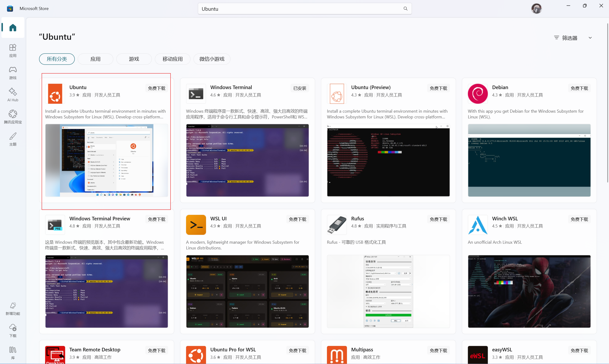Open the Windows Terminal screenshot thumbnail
The image size is (609, 364).
click(x=247, y=160)
